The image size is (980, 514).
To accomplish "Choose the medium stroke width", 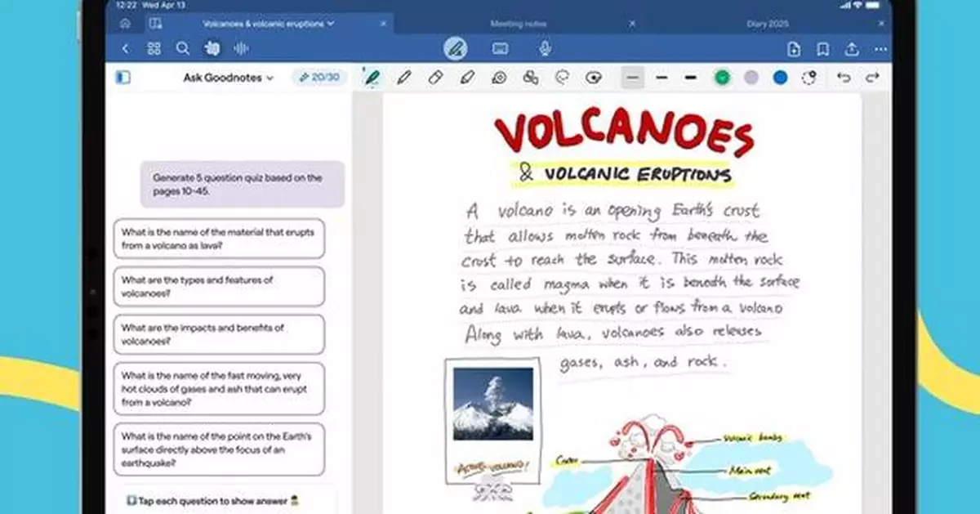I will pos(661,78).
